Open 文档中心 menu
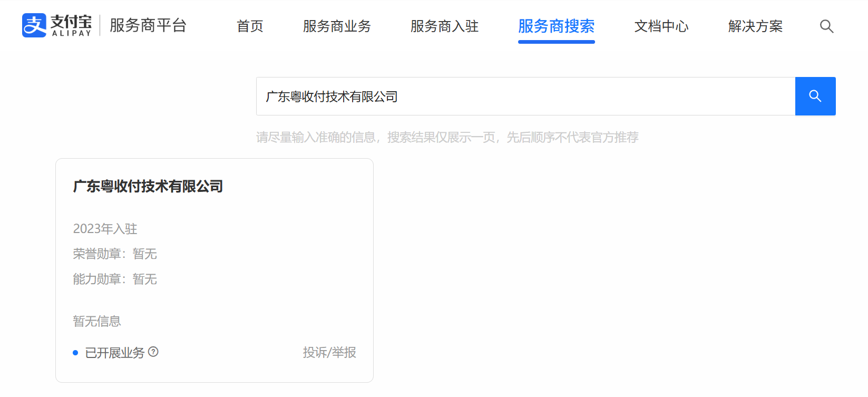This screenshot has height=397, width=868. pos(661,26)
